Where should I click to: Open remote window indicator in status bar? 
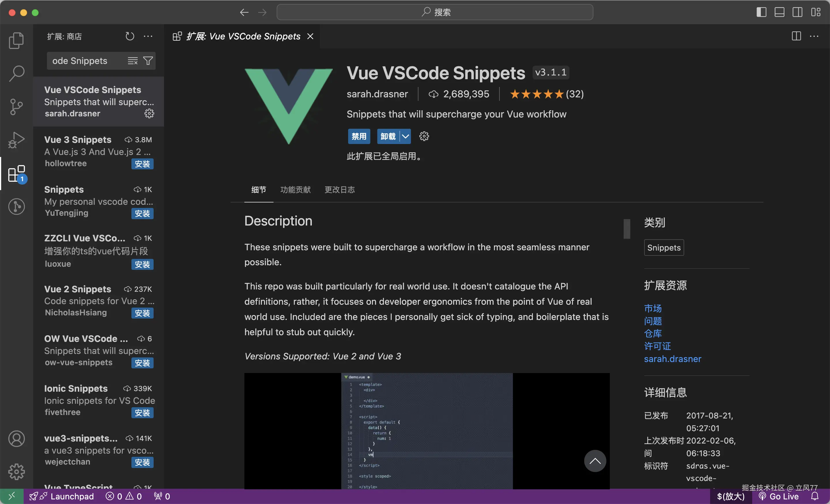12,496
